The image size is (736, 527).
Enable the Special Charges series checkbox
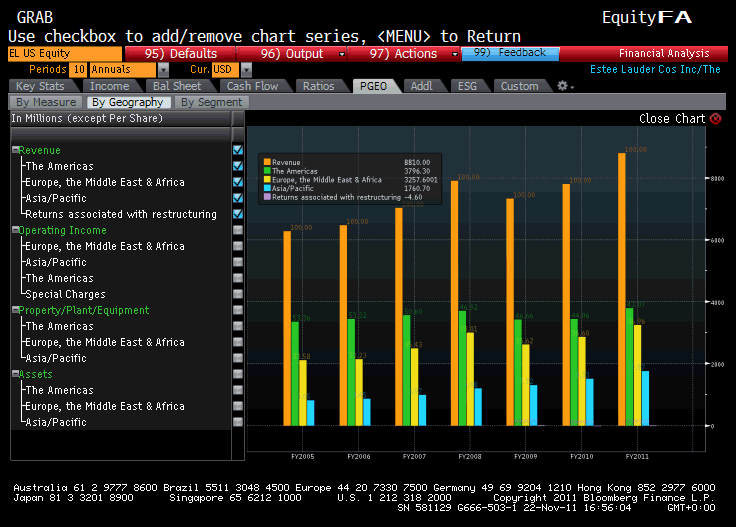[238, 294]
